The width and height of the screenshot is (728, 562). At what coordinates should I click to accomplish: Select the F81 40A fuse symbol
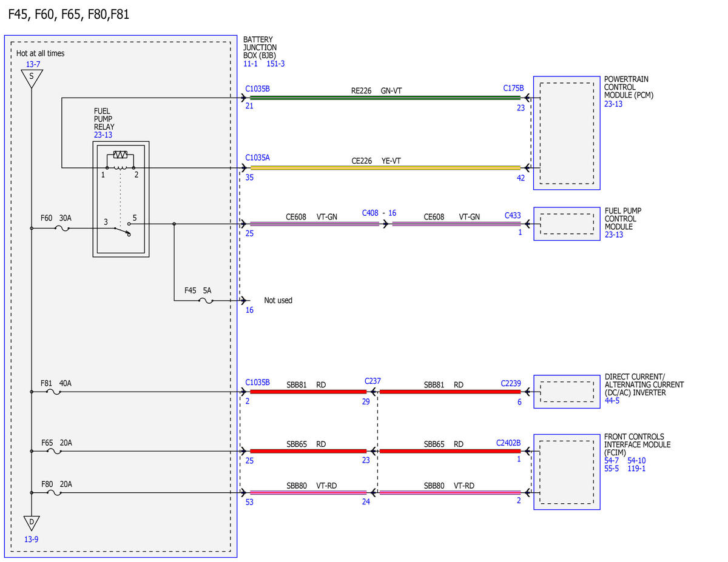click(53, 392)
